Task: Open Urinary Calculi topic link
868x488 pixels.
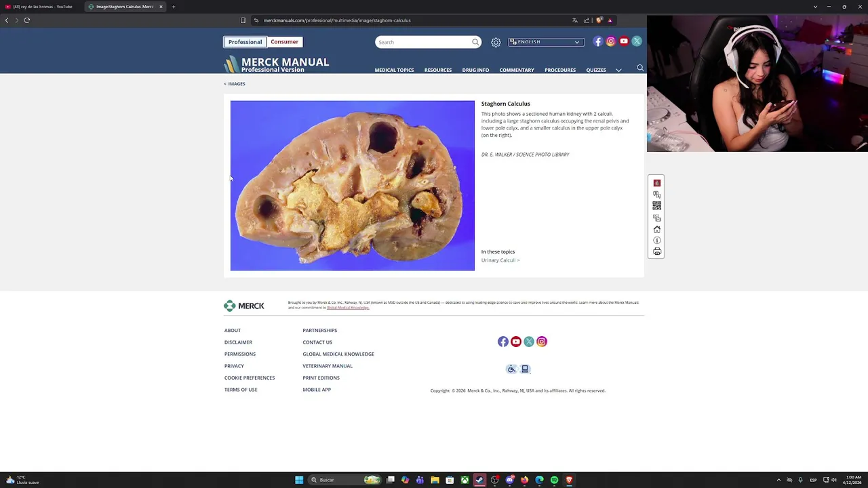Action: click(500, 260)
